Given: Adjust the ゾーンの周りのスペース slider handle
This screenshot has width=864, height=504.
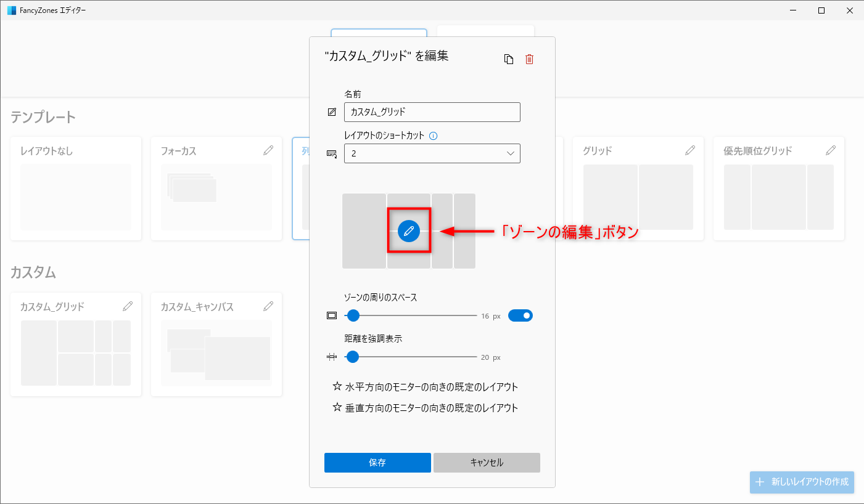Looking at the screenshot, I should (353, 315).
